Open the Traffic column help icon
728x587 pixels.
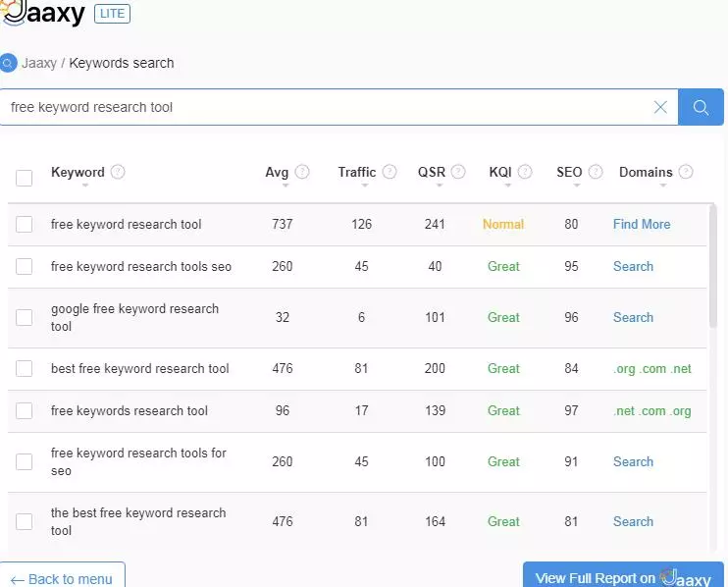(390, 173)
